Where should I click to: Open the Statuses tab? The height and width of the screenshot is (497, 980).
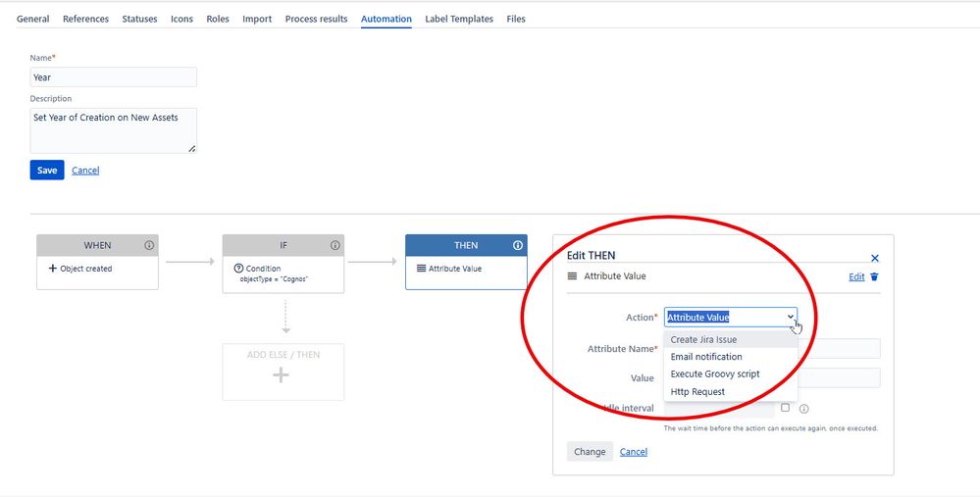pos(139,19)
